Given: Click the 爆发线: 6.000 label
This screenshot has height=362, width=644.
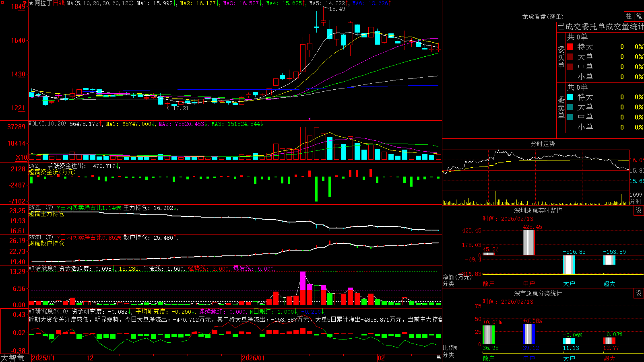Looking at the screenshot, I should 254,269.
